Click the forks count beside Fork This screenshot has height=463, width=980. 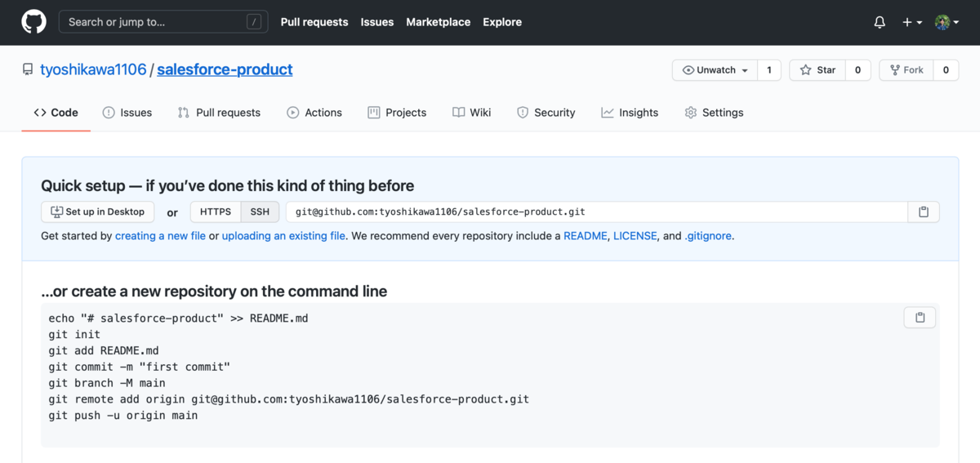(946, 70)
